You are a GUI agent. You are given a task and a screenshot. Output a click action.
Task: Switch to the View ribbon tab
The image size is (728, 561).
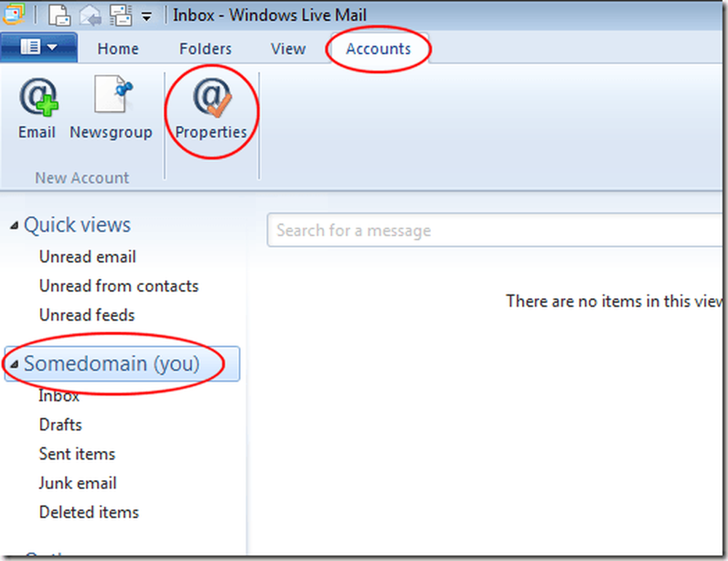pos(288,49)
